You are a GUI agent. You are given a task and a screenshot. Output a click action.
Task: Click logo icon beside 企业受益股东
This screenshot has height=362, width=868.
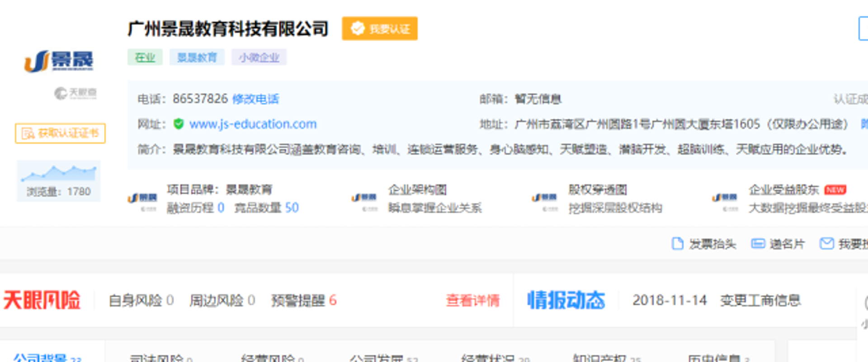coord(725,202)
